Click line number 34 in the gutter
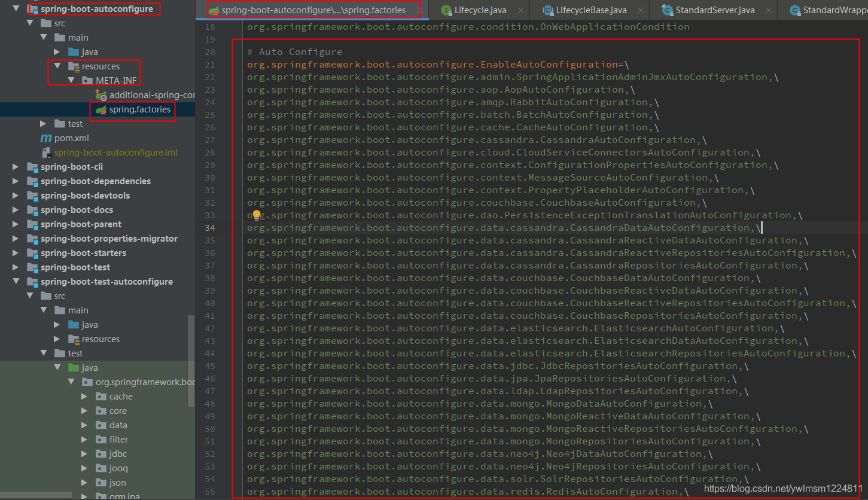Viewport: 868px width, 500px height. tap(209, 228)
